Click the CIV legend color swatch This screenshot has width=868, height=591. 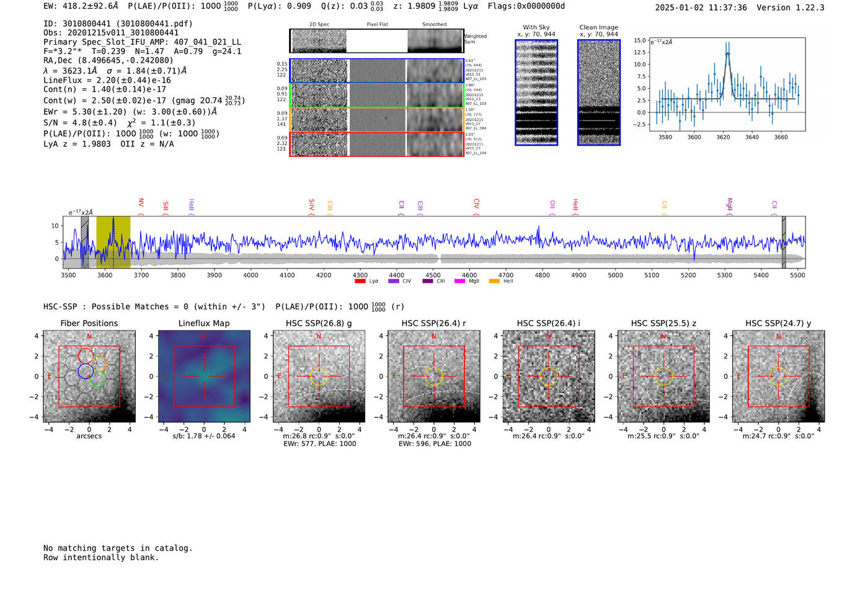393,282
